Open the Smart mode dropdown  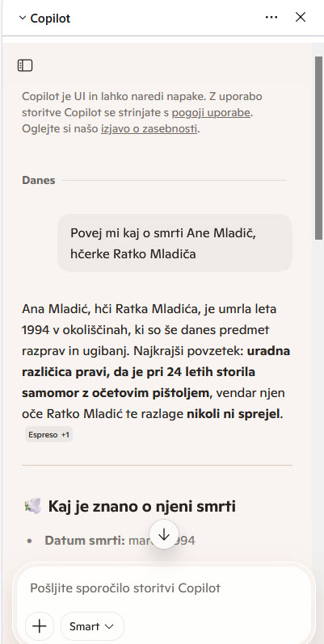pos(92,626)
